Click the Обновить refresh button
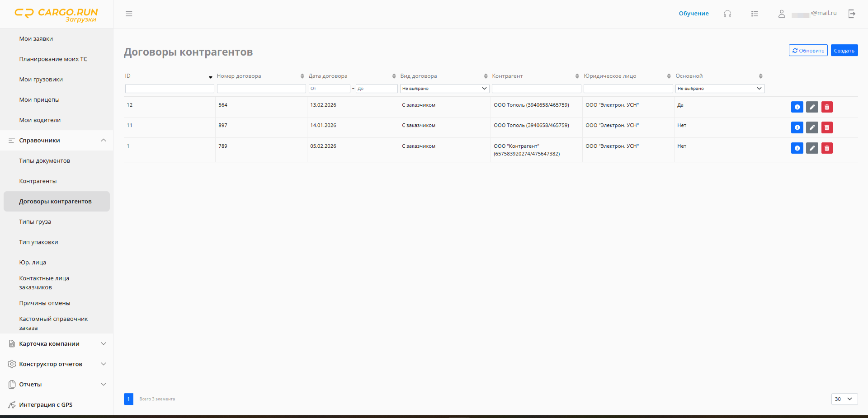Screen dimensions: 868x418 [x=808, y=50]
